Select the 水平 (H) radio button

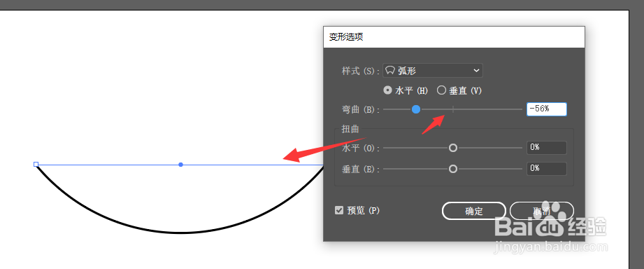tap(387, 90)
